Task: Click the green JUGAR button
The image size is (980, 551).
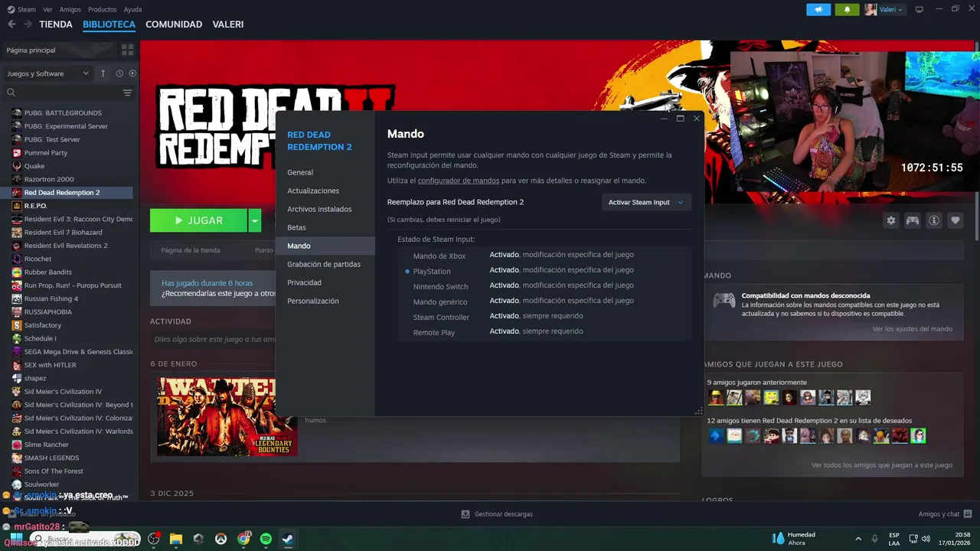Action: coord(198,220)
